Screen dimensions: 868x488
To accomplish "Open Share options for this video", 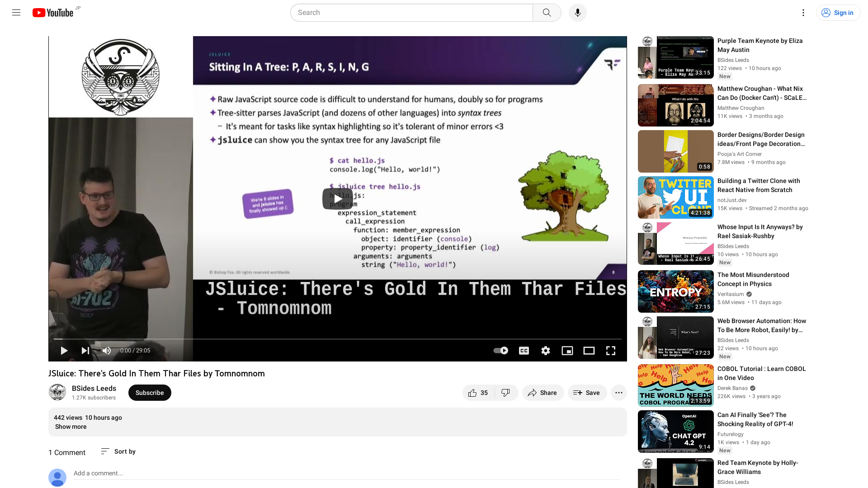I will (x=541, y=392).
